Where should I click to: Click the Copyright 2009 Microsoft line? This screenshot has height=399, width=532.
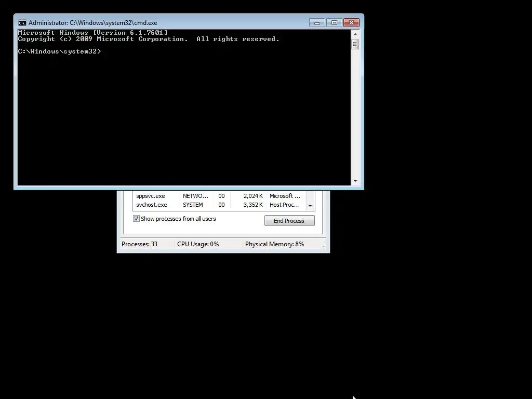(x=149, y=39)
